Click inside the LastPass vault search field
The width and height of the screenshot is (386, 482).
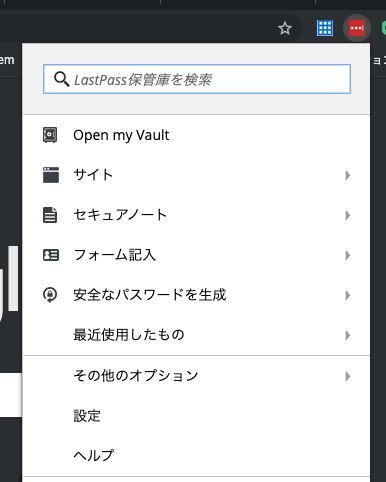[197, 79]
